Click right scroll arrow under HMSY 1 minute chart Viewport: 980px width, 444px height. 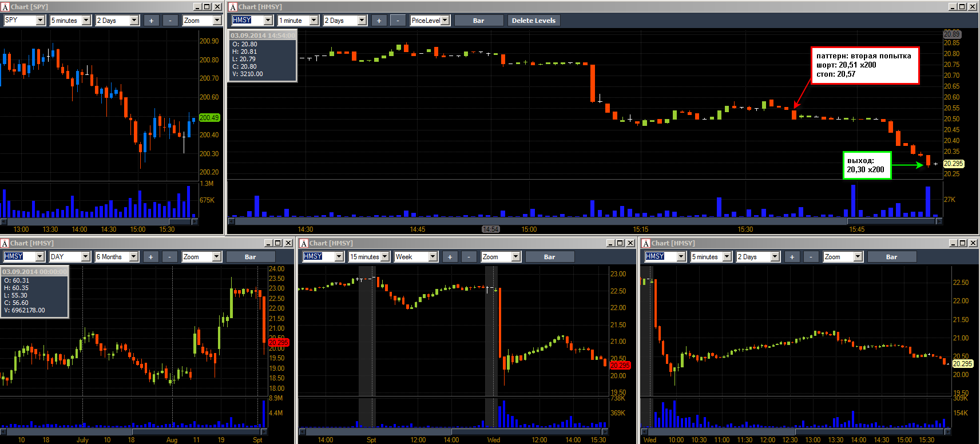939,220
